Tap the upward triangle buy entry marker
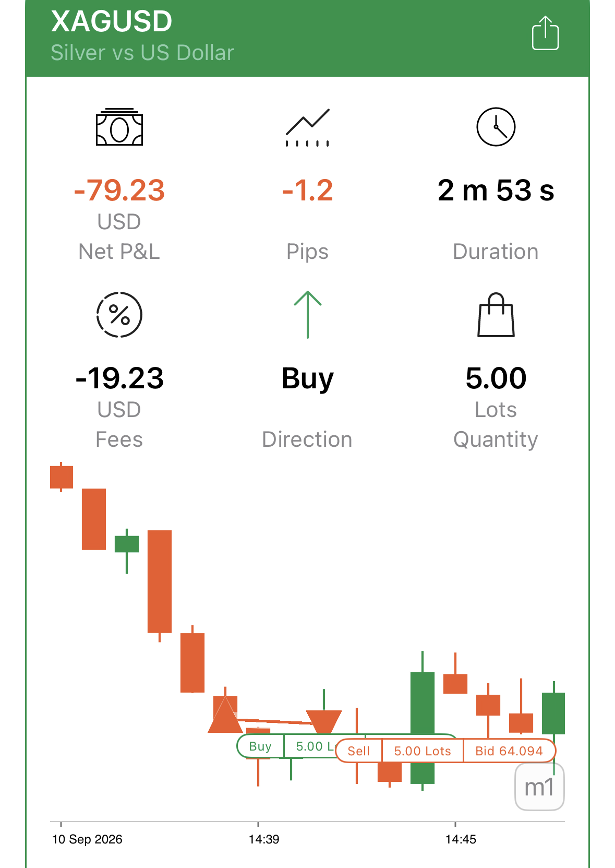 225,715
